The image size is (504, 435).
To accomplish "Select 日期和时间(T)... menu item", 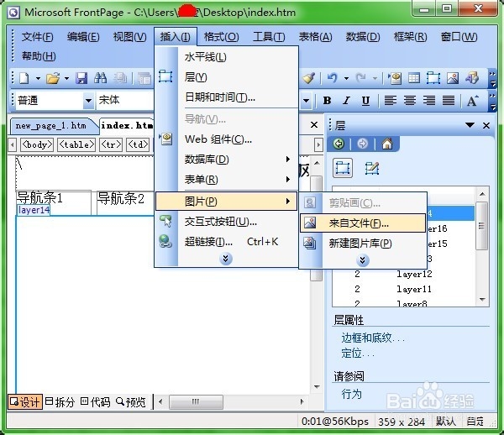I will (226, 97).
